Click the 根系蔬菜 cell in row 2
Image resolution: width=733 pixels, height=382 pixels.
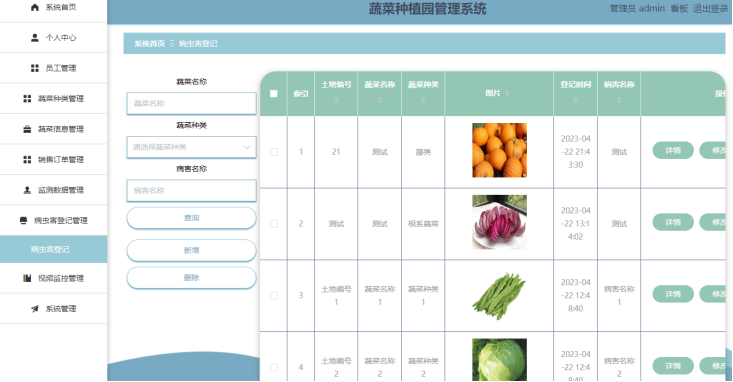point(423,224)
